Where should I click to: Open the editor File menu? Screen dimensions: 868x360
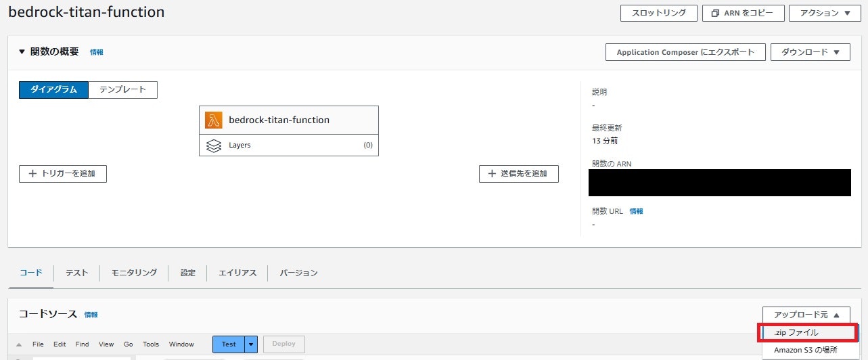[x=38, y=344]
